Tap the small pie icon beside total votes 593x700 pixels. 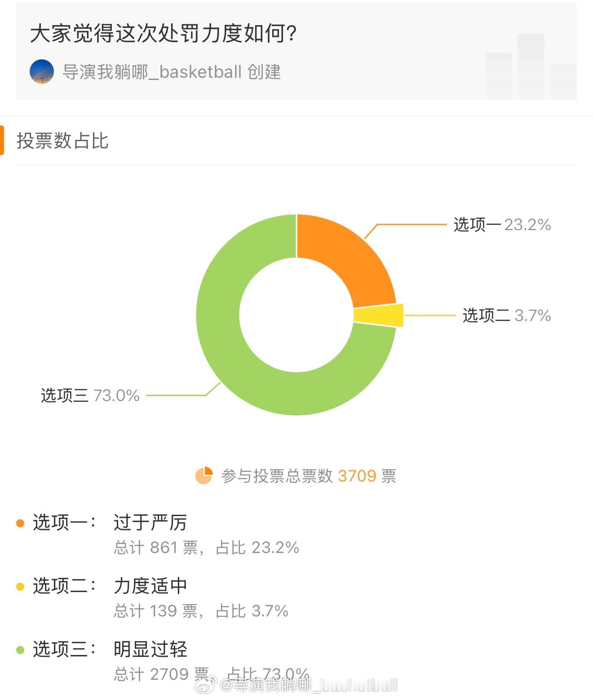[204, 476]
